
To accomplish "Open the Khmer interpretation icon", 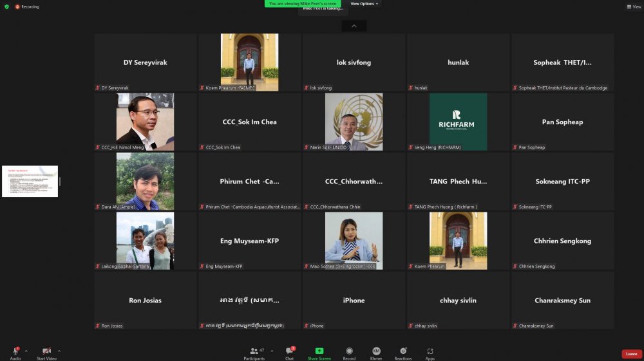I will coord(376,351).
